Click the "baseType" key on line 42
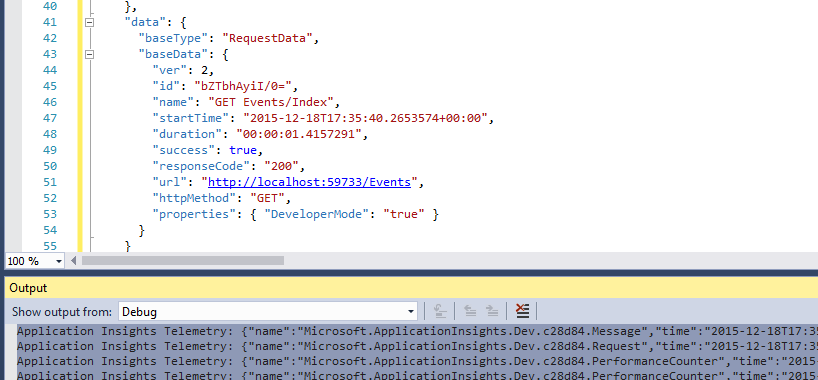 tap(173, 38)
